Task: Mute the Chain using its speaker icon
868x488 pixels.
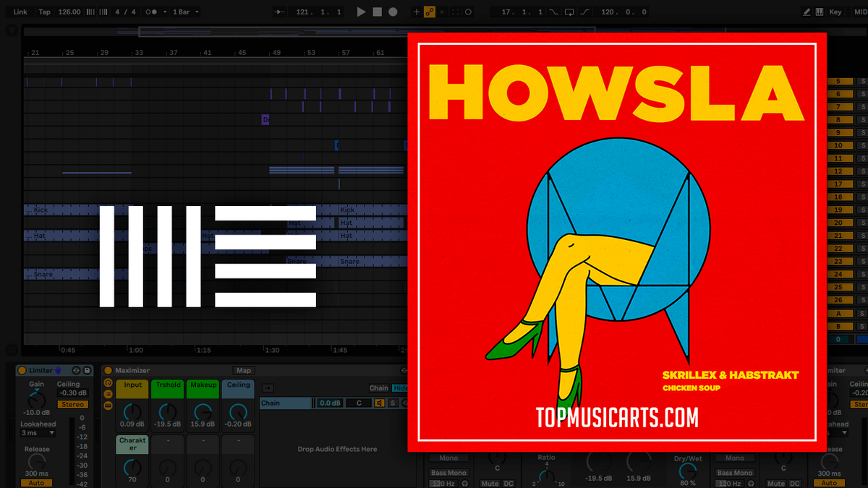Action: [x=380, y=402]
